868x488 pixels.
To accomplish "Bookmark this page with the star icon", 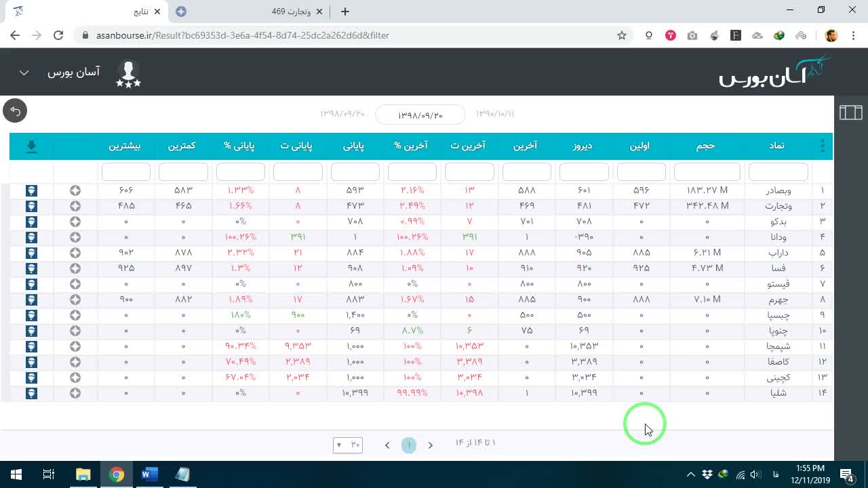I will tap(622, 35).
